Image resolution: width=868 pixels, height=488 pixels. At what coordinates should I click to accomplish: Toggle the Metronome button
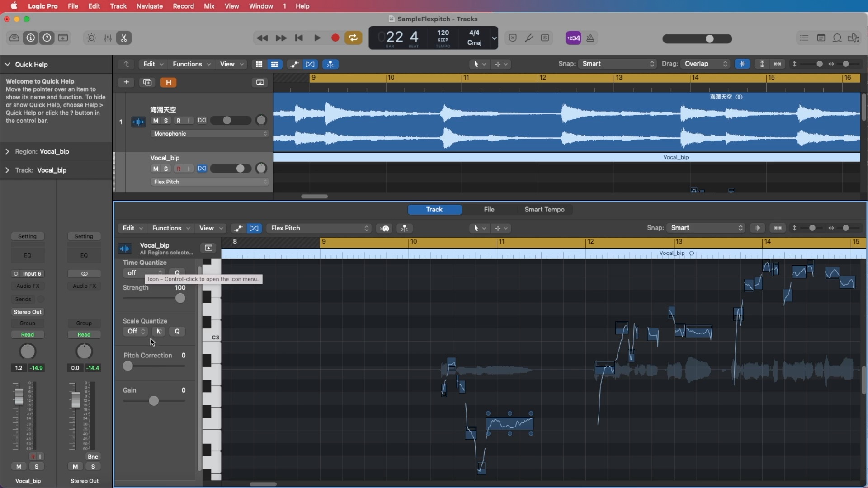coord(590,38)
